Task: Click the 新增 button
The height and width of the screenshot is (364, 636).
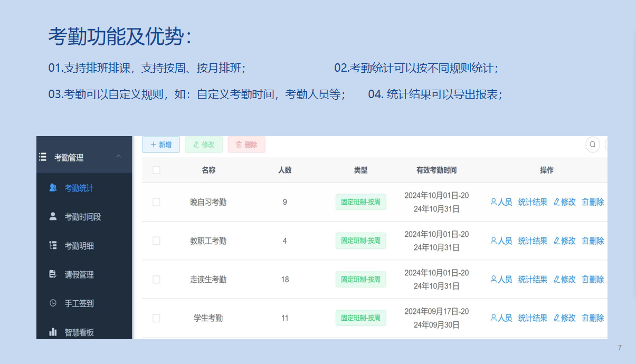Action: pyautogui.click(x=161, y=144)
